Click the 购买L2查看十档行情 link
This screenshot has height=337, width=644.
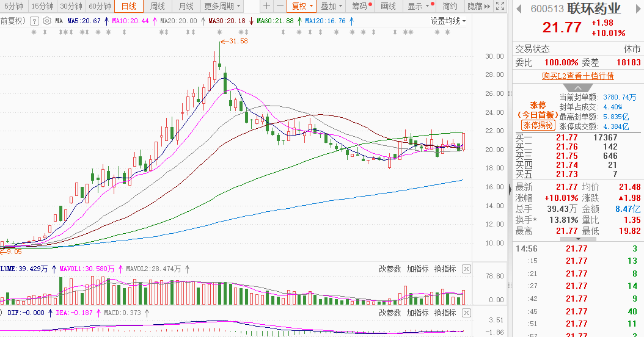(577, 76)
